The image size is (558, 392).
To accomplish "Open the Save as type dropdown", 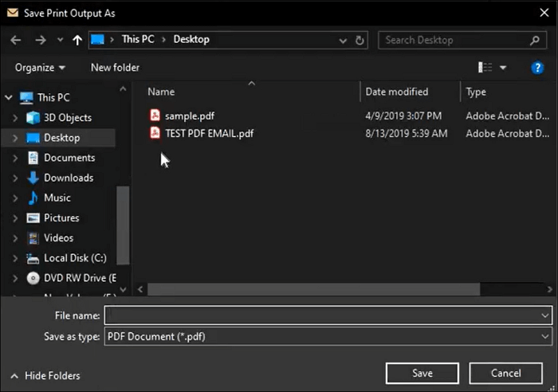I will coord(545,337).
